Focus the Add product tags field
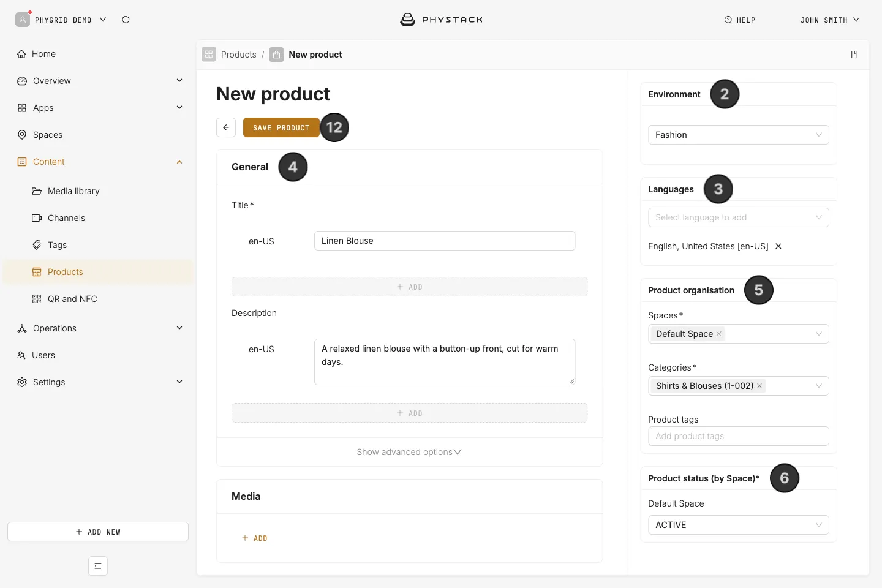 pyautogui.click(x=739, y=436)
